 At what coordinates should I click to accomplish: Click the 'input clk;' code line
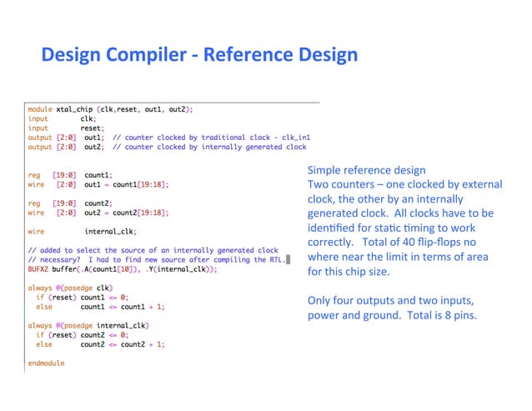click(x=62, y=118)
